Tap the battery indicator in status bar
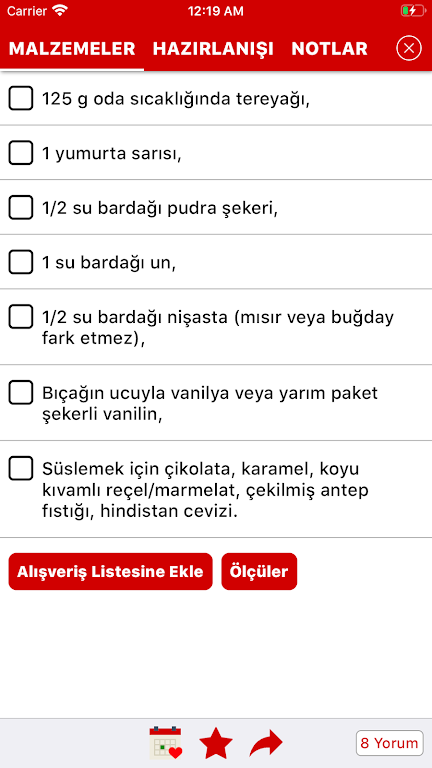 coord(412,10)
